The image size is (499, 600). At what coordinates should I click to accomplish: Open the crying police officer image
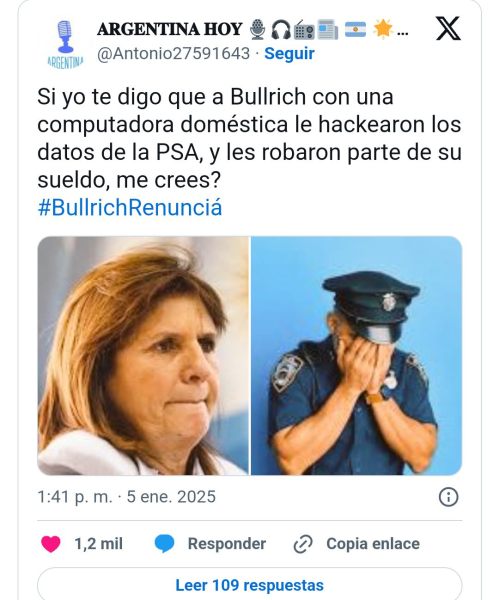coord(357,356)
